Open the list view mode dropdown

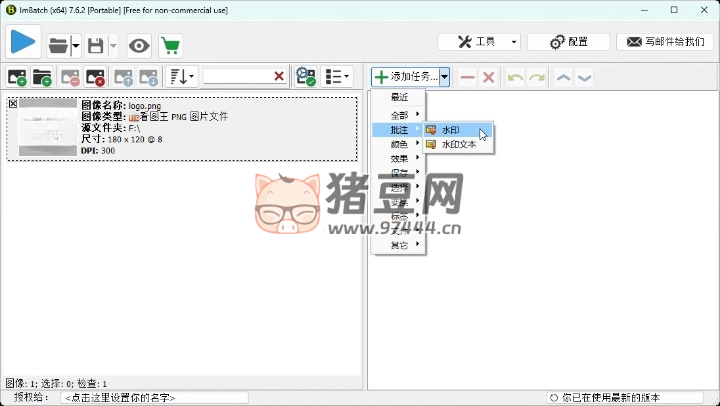click(x=338, y=77)
